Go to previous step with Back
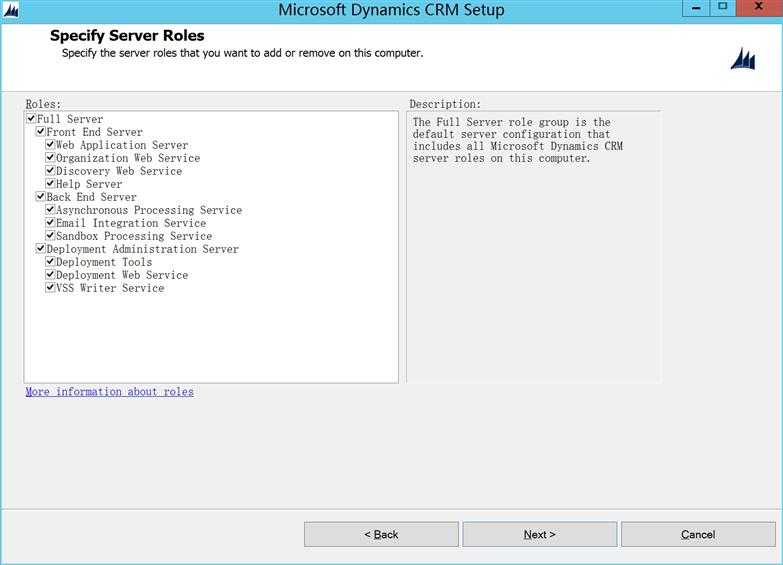 coord(381,535)
